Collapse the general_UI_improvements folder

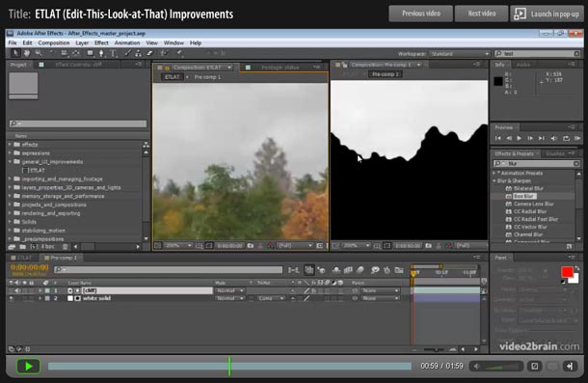[x=10, y=162]
